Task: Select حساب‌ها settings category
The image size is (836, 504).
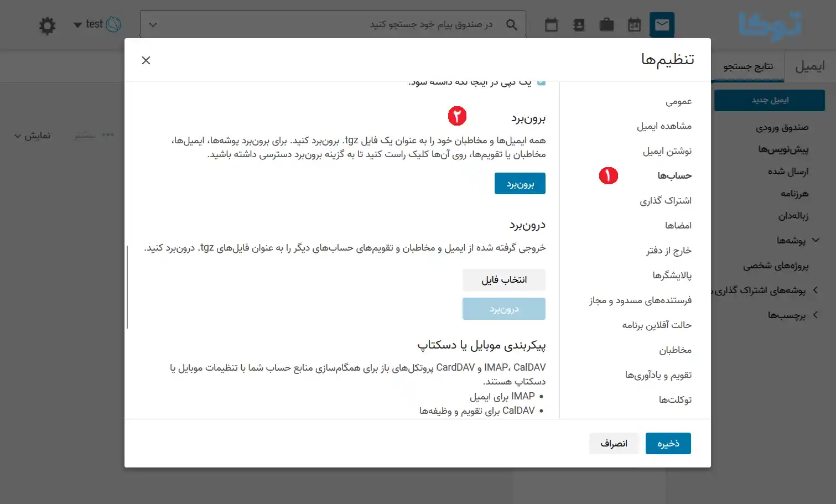Action: click(674, 176)
